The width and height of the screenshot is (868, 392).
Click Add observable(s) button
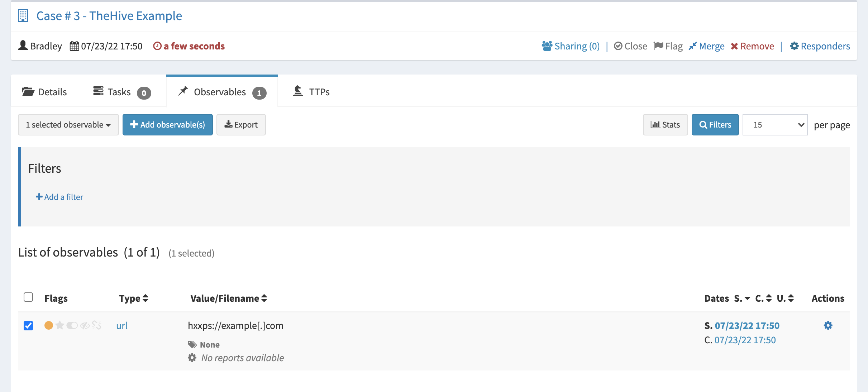168,125
